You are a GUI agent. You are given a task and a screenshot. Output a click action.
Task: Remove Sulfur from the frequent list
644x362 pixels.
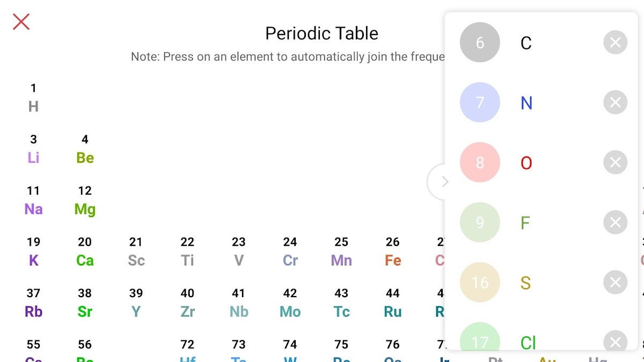coord(615,283)
